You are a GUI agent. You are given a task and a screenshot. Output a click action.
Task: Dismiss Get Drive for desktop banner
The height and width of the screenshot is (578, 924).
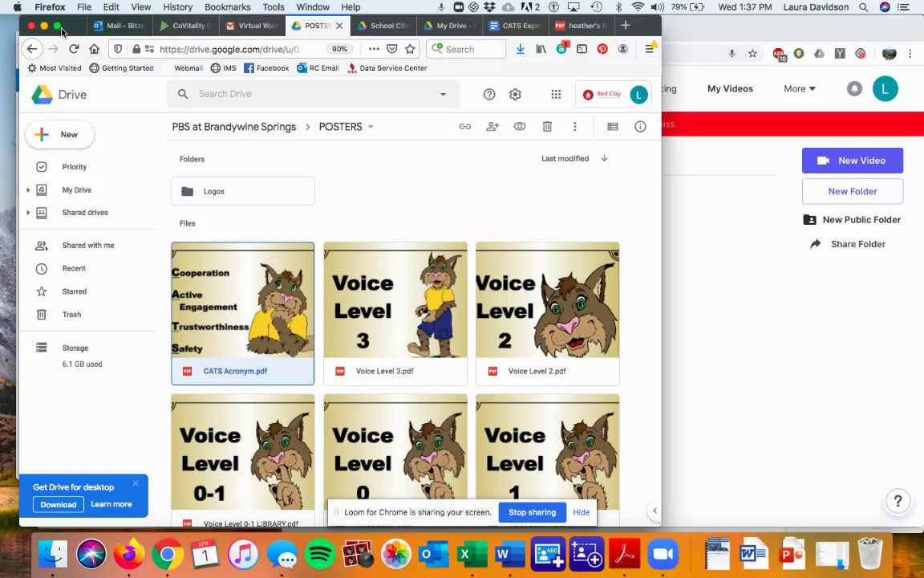pos(136,483)
